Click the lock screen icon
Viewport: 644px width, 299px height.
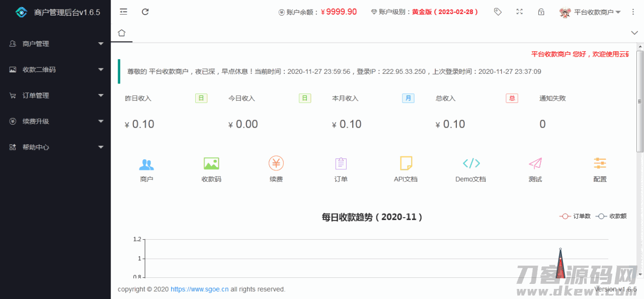pyautogui.click(x=541, y=12)
